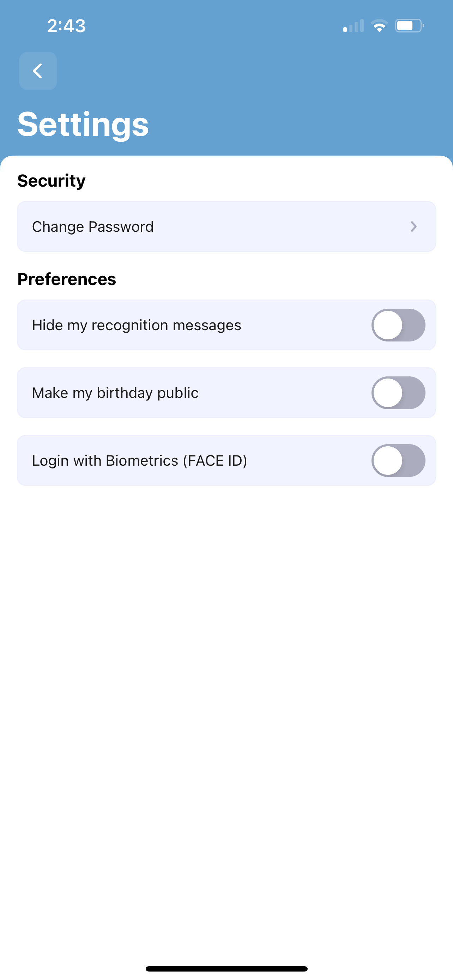This screenshot has height=980, width=453.
Task: Tap the cellular signal bars icon
Action: pos(354,26)
